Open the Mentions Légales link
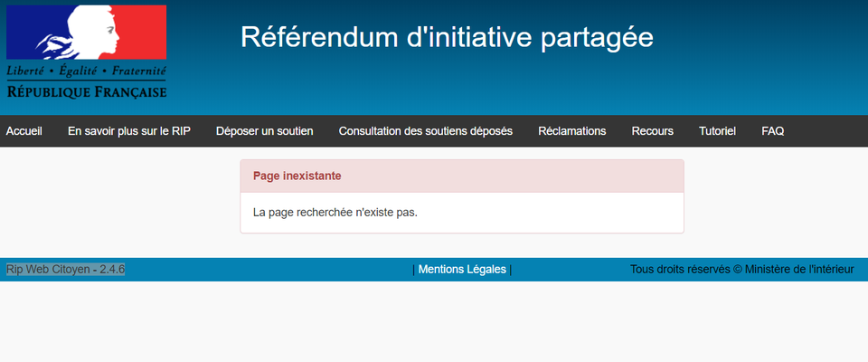 tap(462, 269)
